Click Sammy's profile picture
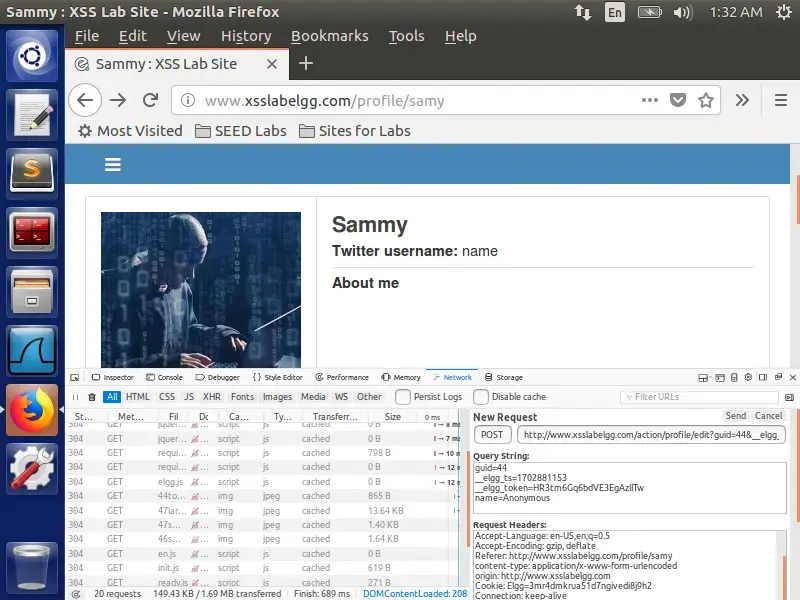This screenshot has width=800, height=600. click(x=201, y=289)
